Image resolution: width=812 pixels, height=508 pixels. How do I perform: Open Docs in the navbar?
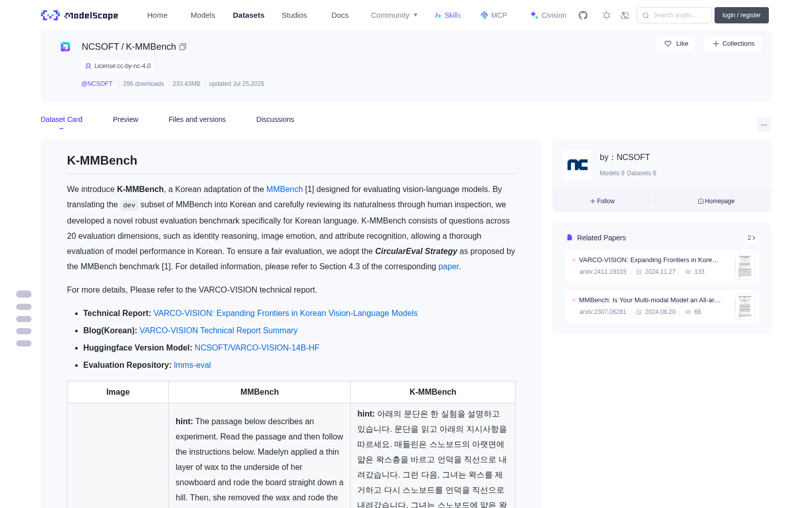[340, 15]
